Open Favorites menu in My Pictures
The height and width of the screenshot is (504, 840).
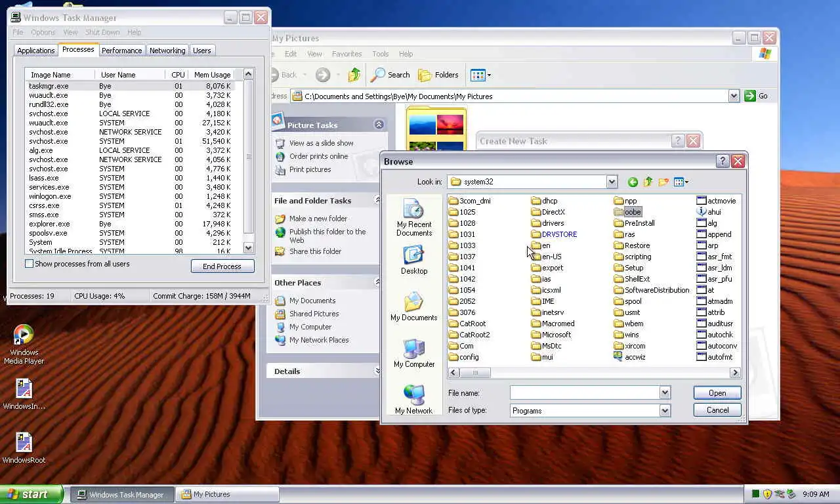346,54
